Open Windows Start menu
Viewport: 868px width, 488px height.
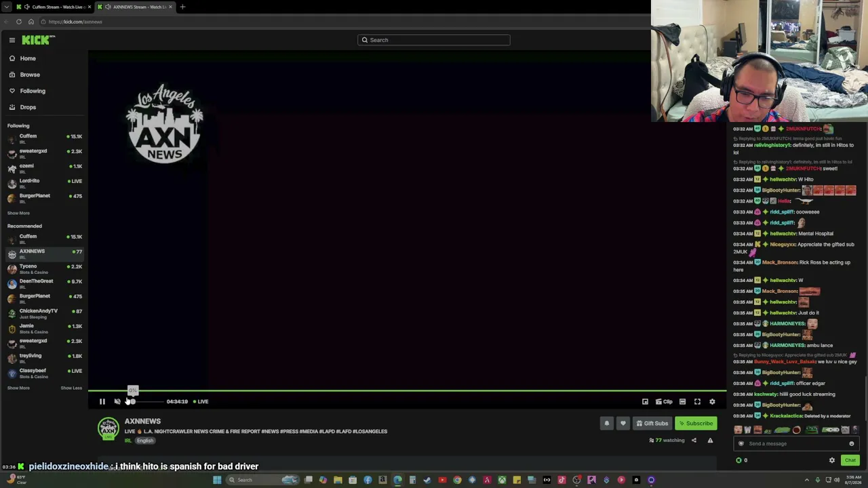pyautogui.click(x=217, y=480)
